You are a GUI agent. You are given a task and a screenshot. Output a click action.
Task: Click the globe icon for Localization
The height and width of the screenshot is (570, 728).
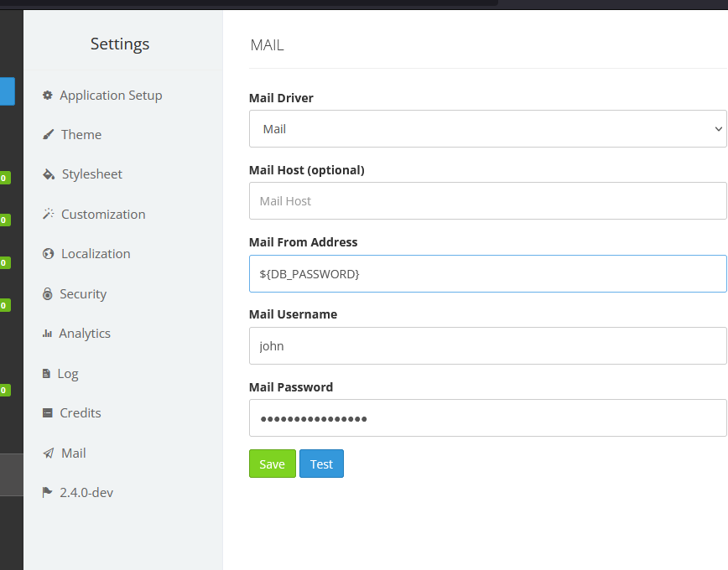(x=48, y=254)
